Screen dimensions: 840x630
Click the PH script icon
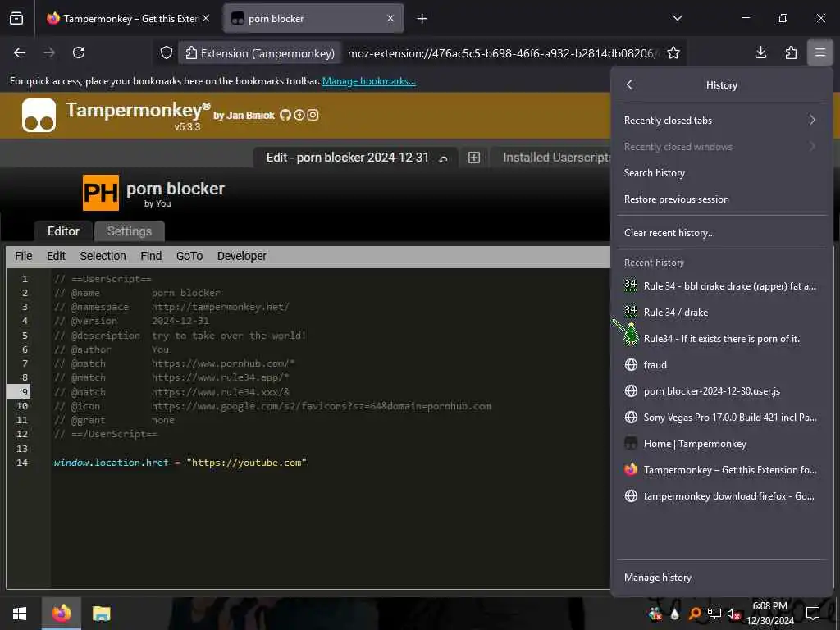point(101,193)
